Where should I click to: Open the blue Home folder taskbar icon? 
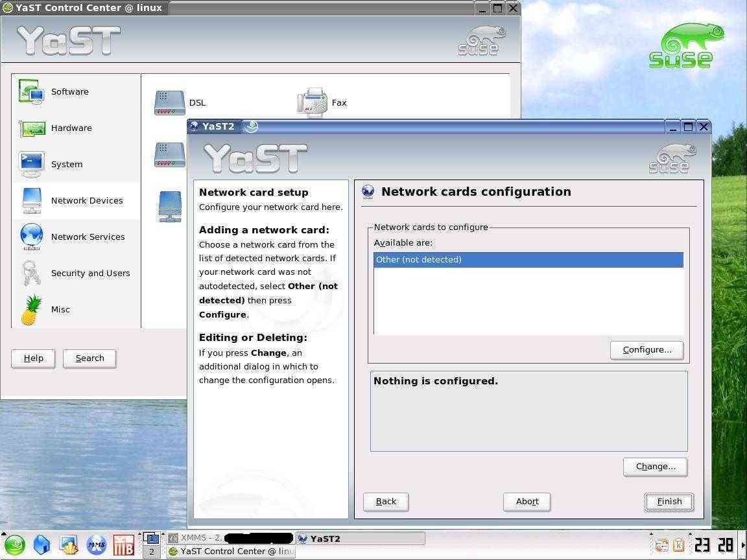point(42,544)
